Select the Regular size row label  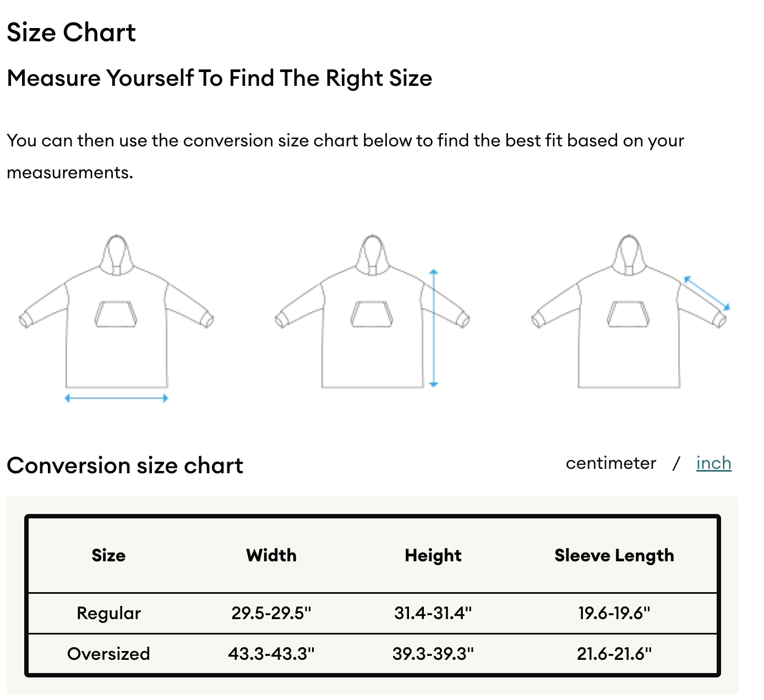coord(108,613)
